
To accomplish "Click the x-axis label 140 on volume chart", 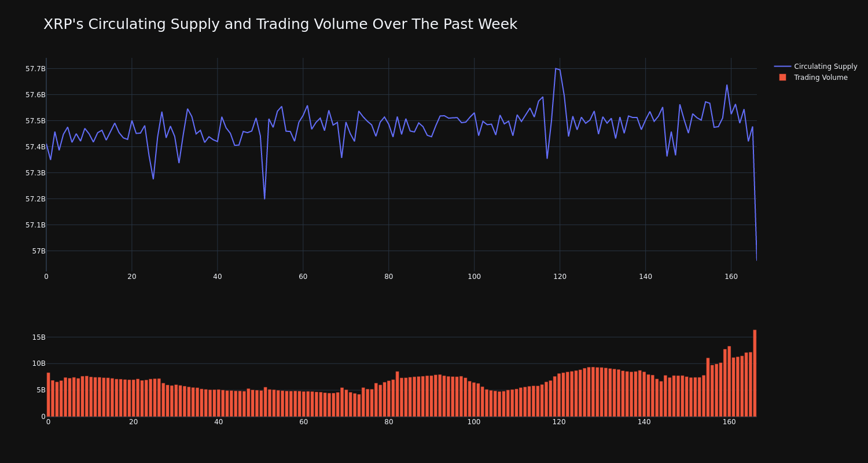I will [644, 422].
